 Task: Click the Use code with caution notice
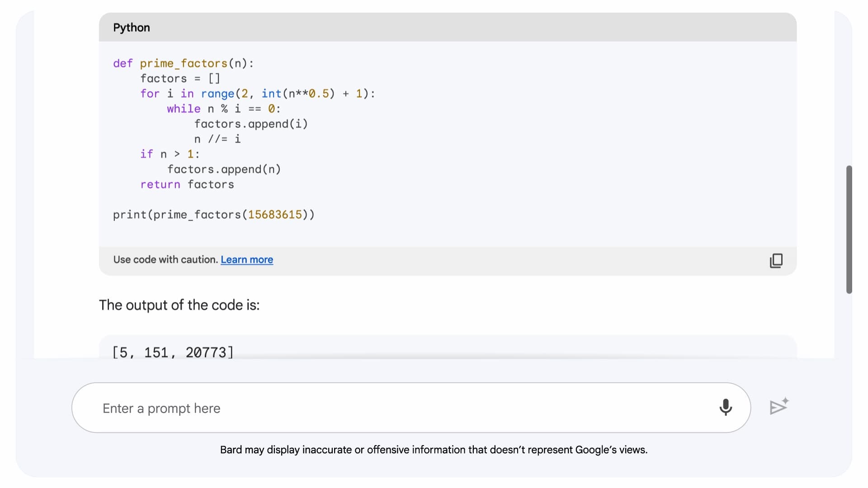pos(165,259)
